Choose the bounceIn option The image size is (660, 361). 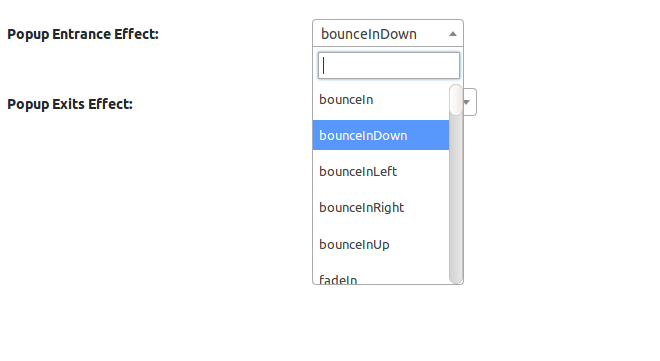click(381, 100)
